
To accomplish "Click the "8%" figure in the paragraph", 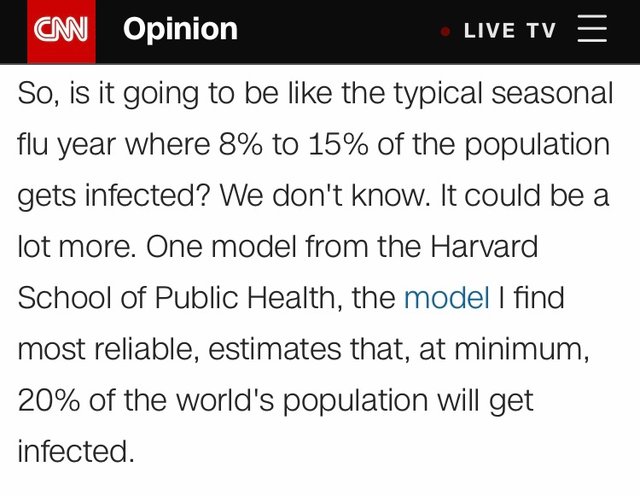I will coord(241,145).
